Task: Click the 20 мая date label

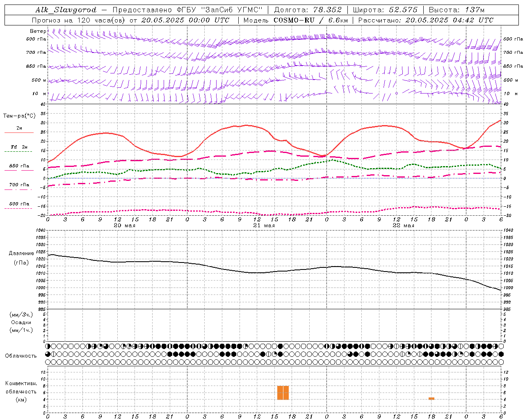Action: [125, 226]
